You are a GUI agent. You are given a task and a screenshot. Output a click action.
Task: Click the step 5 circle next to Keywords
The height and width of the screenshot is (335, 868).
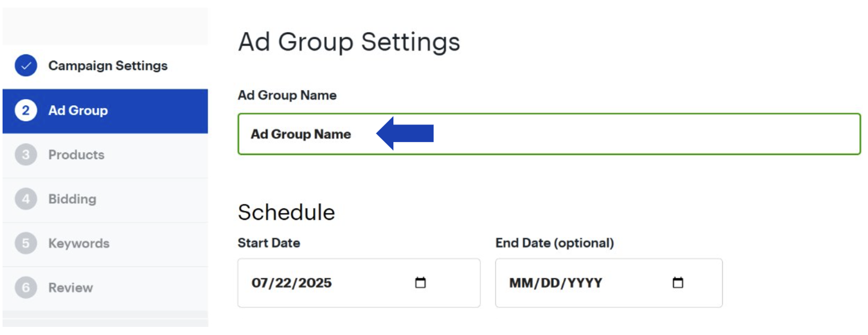(x=26, y=244)
